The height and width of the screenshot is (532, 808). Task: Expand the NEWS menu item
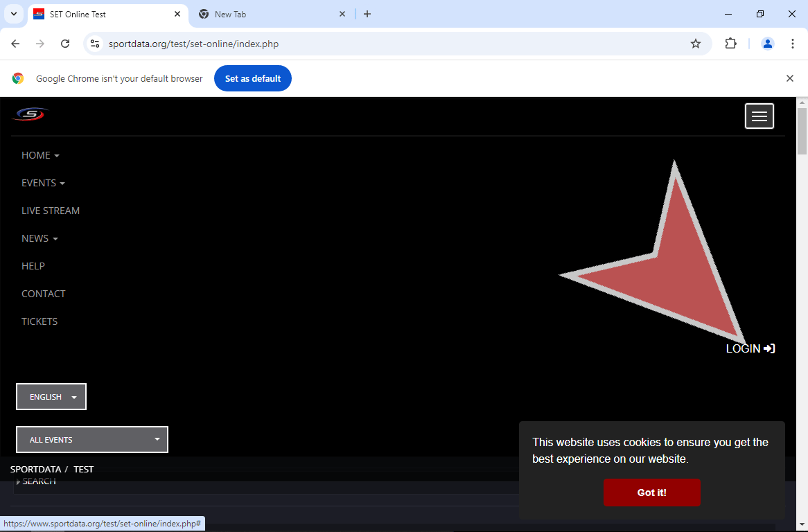(x=39, y=238)
